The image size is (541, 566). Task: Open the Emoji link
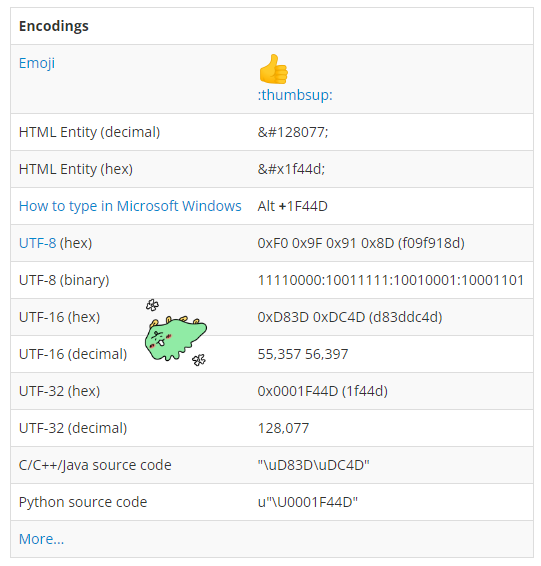pos(37,63)
